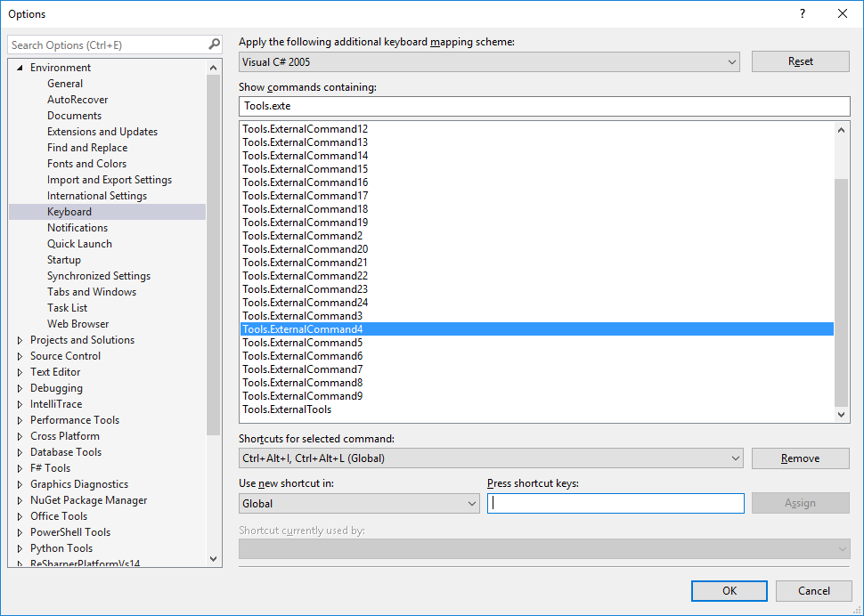
Task: Select Fonts and Colors settings
Action: (x=86, y=163)
